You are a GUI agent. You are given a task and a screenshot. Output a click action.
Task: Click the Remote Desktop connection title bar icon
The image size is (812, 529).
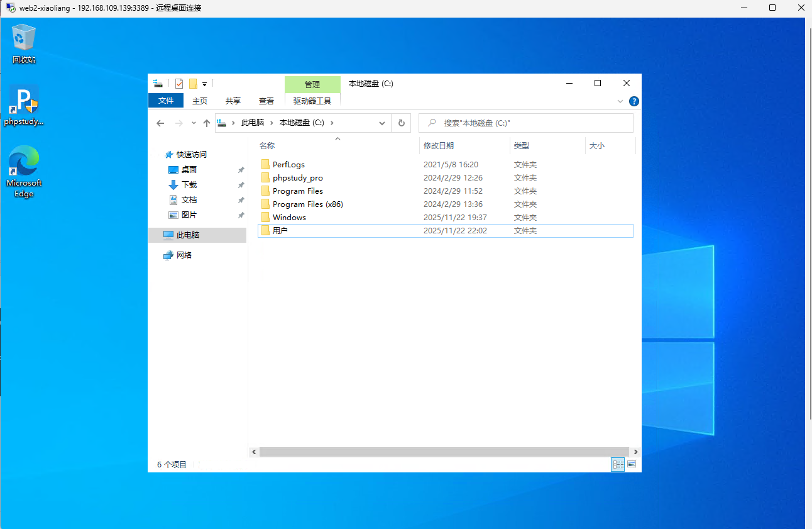[x=11, y=8]
